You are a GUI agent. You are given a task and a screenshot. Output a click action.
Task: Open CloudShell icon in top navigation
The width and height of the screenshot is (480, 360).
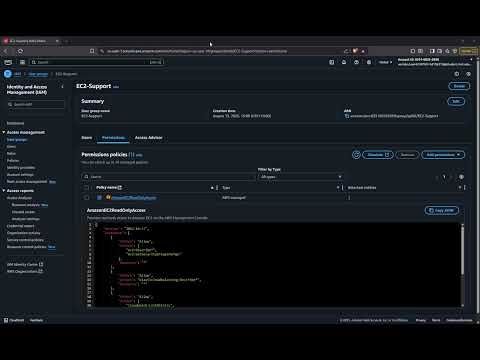pyautogui.click(x=331, y=62)
